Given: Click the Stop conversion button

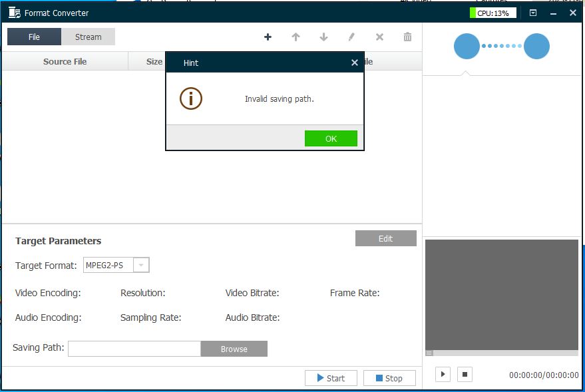Looking at the screenshot, I should [x=389, y=378].
